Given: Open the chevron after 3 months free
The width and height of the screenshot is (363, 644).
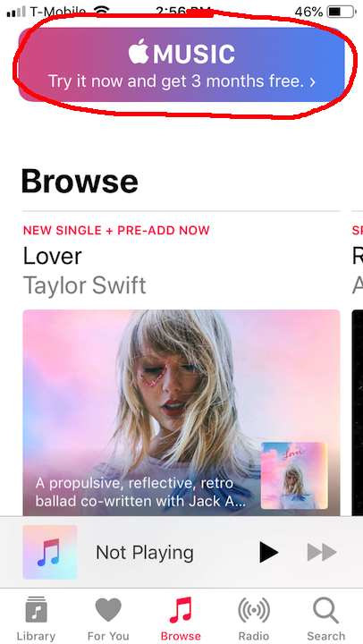Looking at the screenshot, I should pos(313,81).
